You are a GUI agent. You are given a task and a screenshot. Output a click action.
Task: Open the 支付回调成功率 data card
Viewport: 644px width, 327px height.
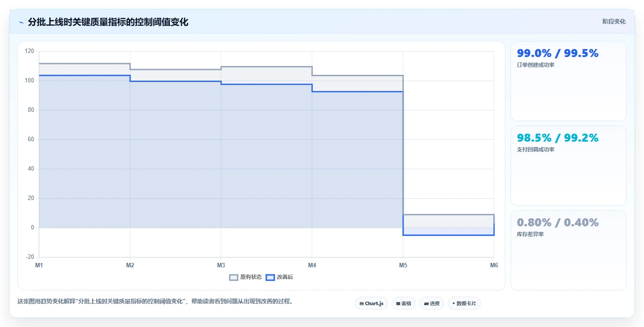pos(569,166)
